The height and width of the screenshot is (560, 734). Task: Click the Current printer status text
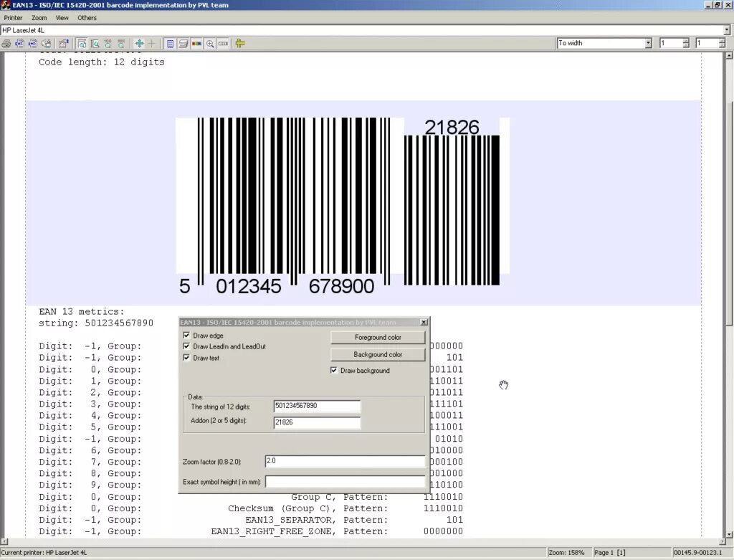coord(44,553)
